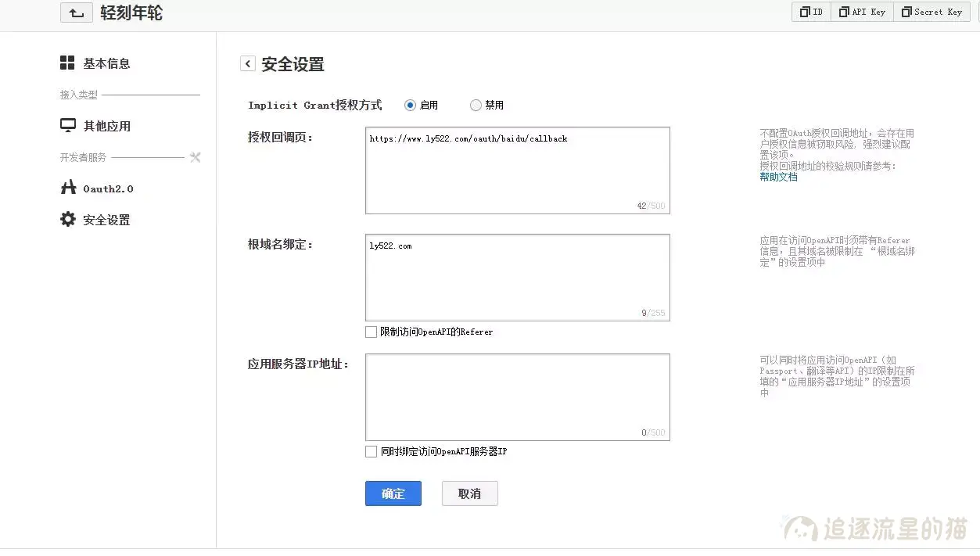The width and height of the screenshot is (980, 556).
Task: View the application ID using the ID button
Action: (810, 12)
